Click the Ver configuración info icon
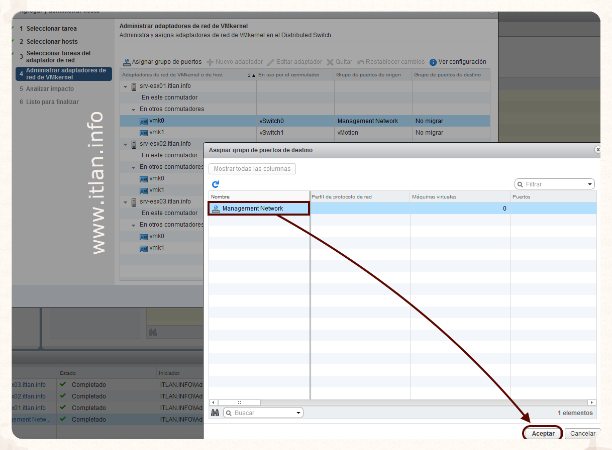Viewport: 612px width, 450px height. tap(433, 62)
